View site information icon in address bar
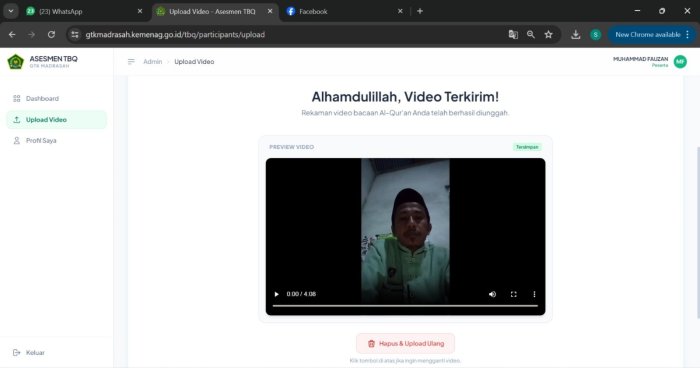 [75, 34]
